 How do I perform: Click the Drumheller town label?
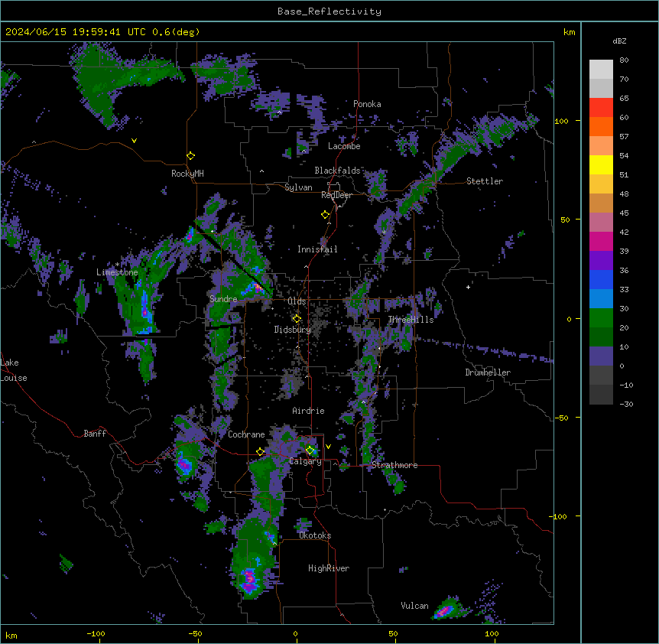point(488,372)
